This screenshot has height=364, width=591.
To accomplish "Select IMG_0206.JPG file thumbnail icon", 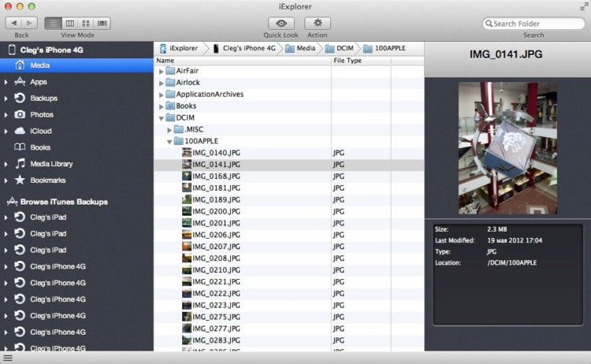I will point(187,234).
